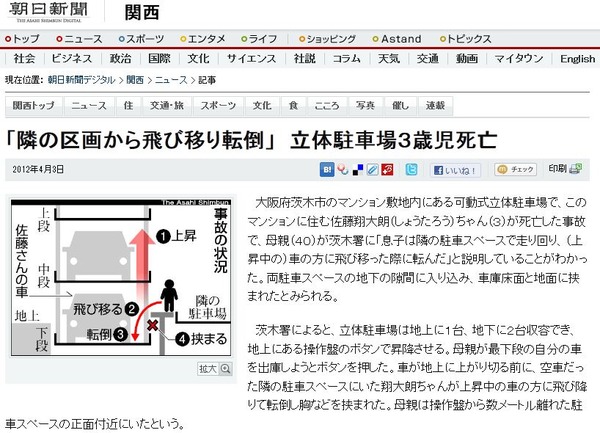The width and height of the screenshot is (600, 433).
Task: Select 催し tab
Action: (x=400, y=106)
